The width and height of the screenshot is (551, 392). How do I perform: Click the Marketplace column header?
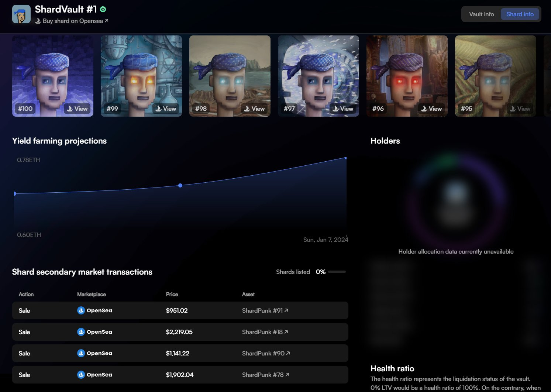92,294
